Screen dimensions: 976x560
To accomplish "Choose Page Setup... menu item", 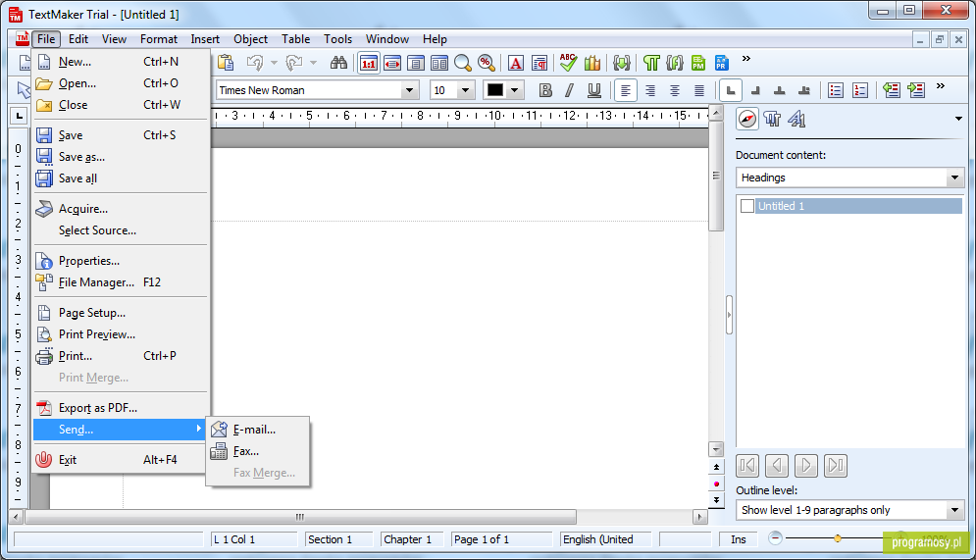I will (120, 313).
